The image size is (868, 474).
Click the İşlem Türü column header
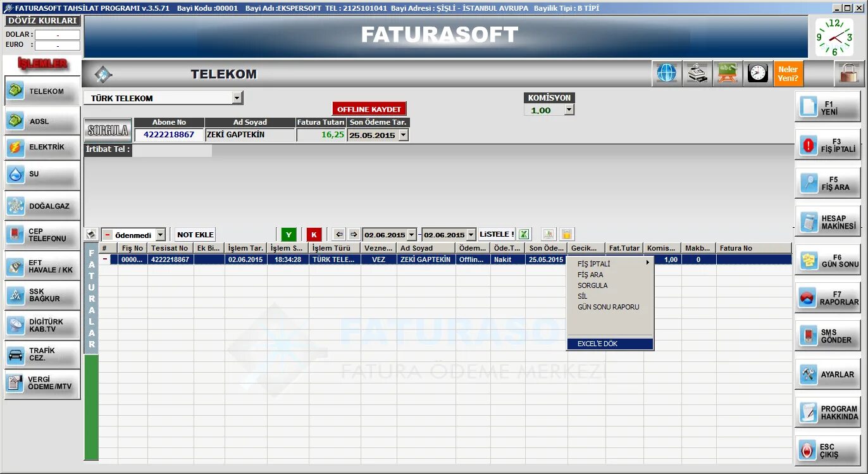pos(334,248)
